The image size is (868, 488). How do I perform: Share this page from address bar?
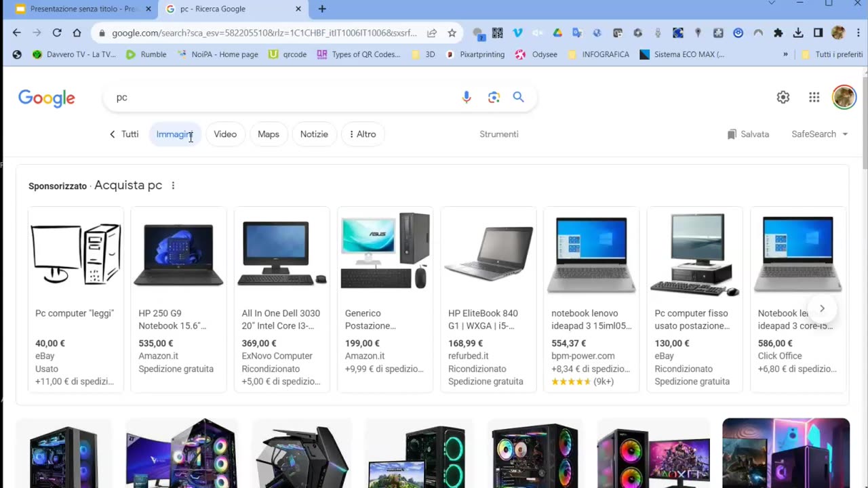(432, 33)
